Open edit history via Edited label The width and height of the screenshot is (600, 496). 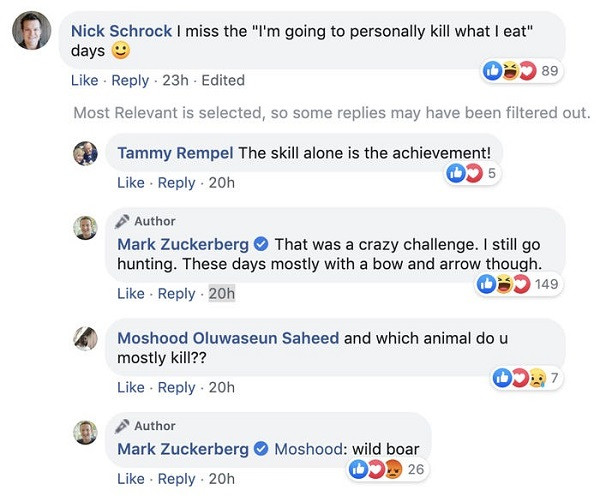point(223,80)
